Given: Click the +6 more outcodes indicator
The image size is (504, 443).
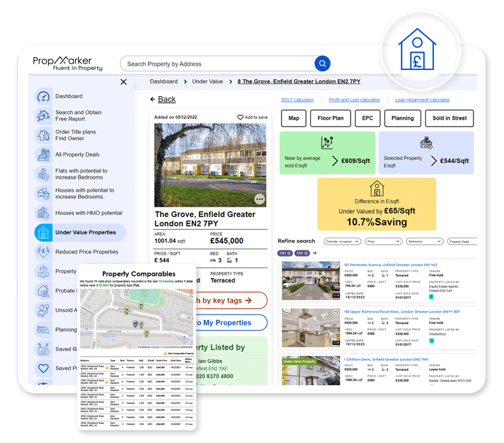Looking at the screenshot, I should click(x=315, y=253).
